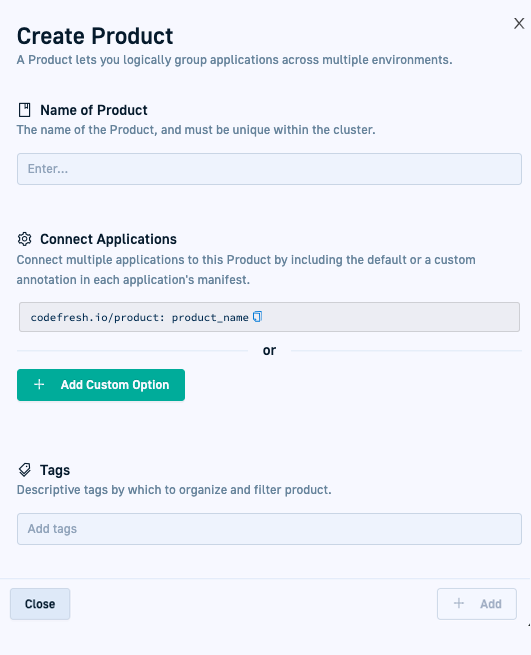Click the Add button label at bottom right
This screenshot has height=655, width=531.
(491, 604)
